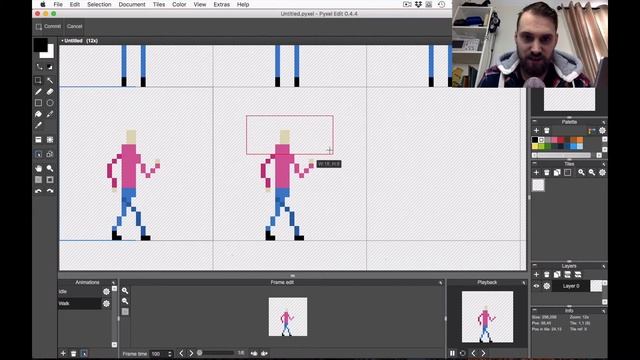The height and width of the screenshot is (360, 640).
Task: Toggle the selected-animation button in Animations panel
Action: click(x=84, y=353)
